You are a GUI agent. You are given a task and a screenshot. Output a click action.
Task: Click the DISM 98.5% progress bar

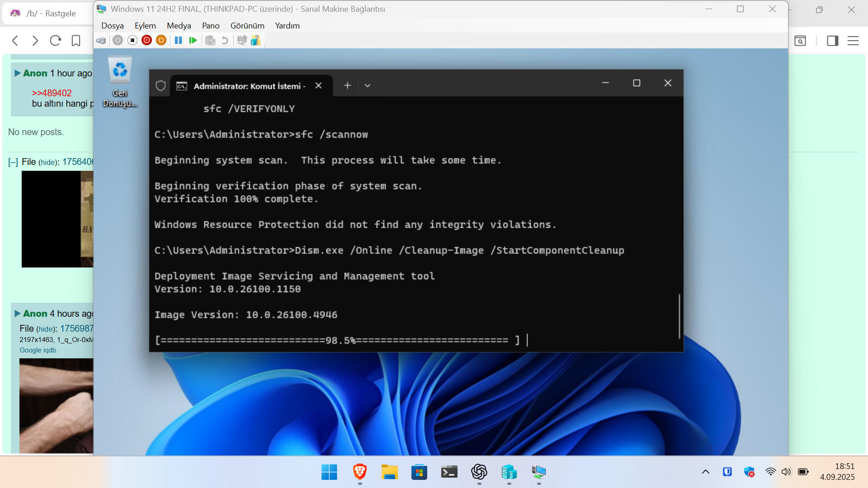pos(337,340)
